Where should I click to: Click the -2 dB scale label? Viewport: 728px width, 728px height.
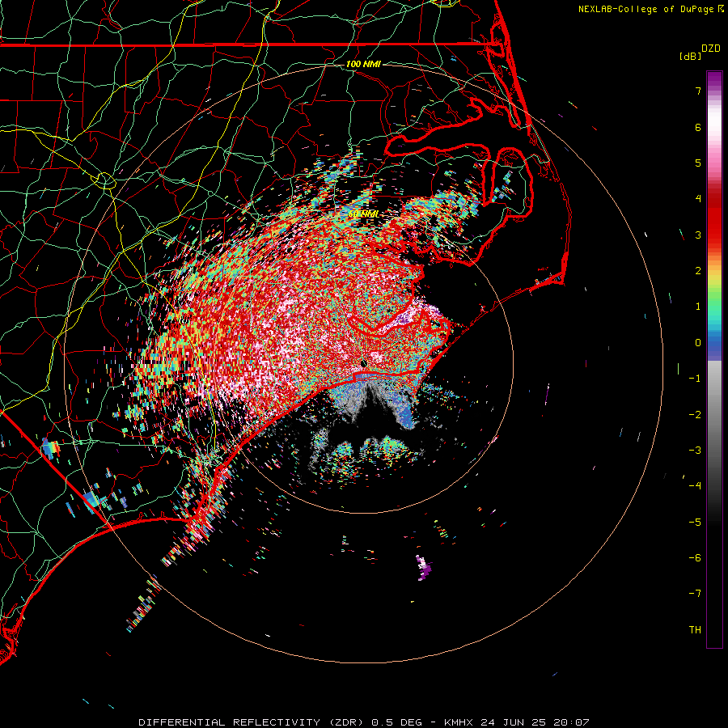[x=695, y=415]
